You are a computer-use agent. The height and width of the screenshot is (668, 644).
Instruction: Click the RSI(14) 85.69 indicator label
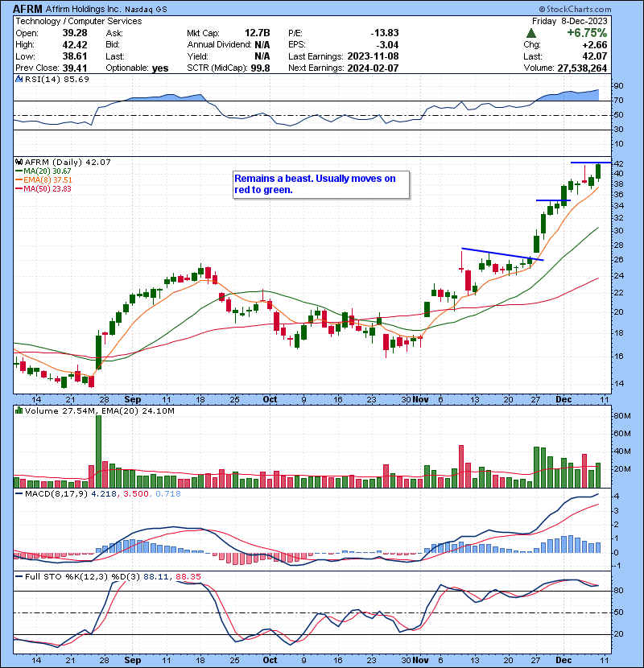tap(56, 79)
